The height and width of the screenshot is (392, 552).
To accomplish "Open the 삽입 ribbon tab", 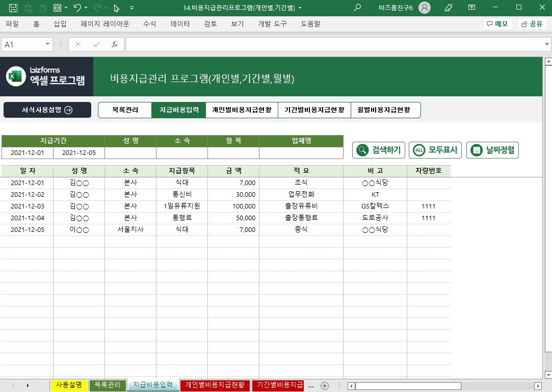I will click(x=60, y=24).
